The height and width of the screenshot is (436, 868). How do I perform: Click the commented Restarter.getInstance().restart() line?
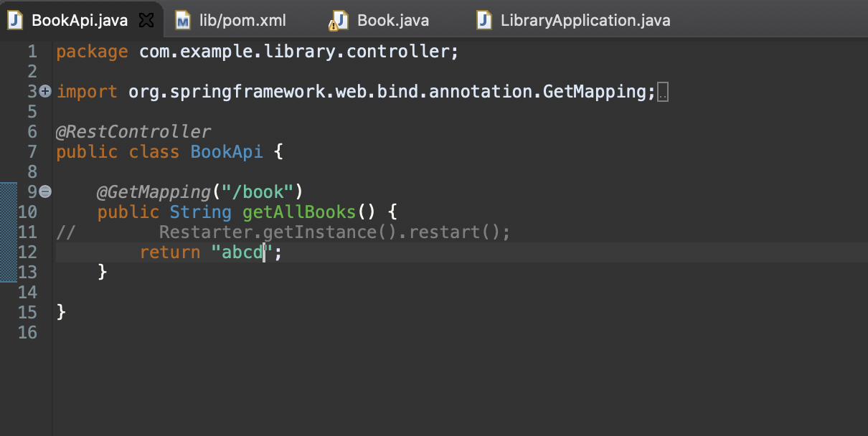(x=283, y=232)
